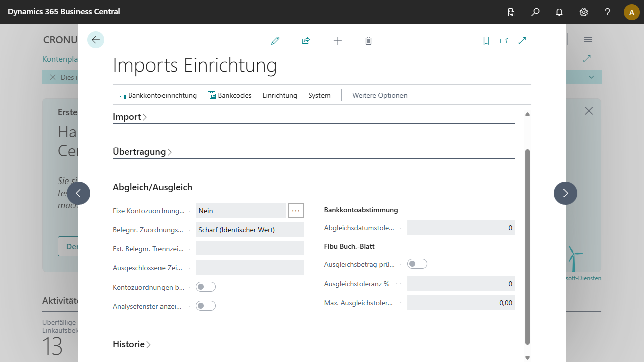
Task: Toggle Kontozuordnungen switch
Action: 206,287
